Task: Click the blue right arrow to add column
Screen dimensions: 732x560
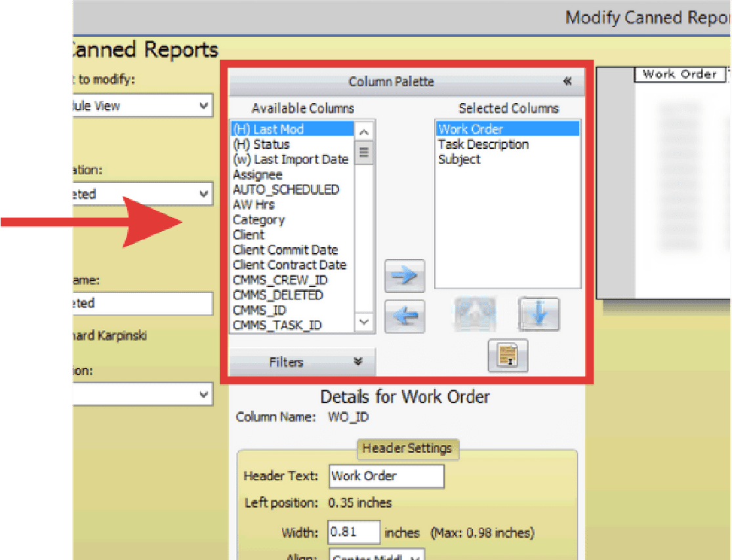Action: 404,276
